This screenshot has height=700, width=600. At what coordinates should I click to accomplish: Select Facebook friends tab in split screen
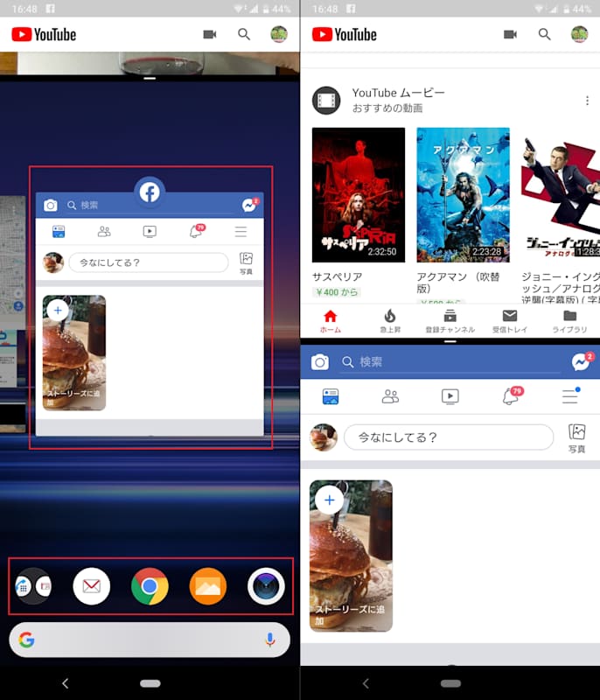coord(390,396)
